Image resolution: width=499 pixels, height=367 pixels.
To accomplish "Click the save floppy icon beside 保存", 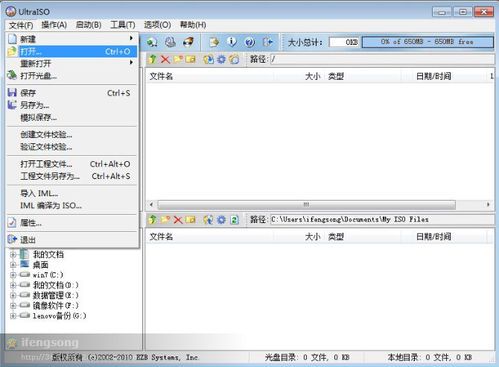I will [x=12, y=93].
